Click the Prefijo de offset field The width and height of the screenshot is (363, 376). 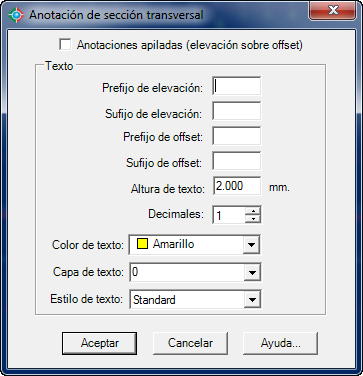pyautogui.click(x=237, y=136)
